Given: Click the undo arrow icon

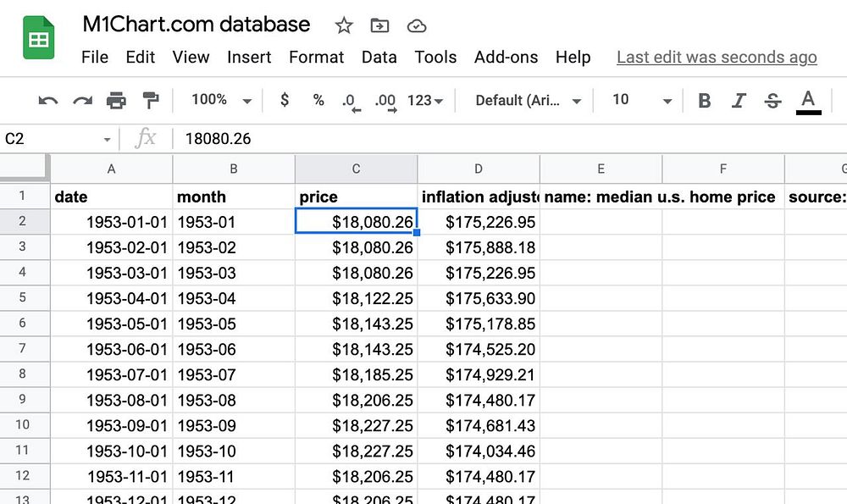Looking at the screenshot, I should pyautogui.click(x=48, y=101).
